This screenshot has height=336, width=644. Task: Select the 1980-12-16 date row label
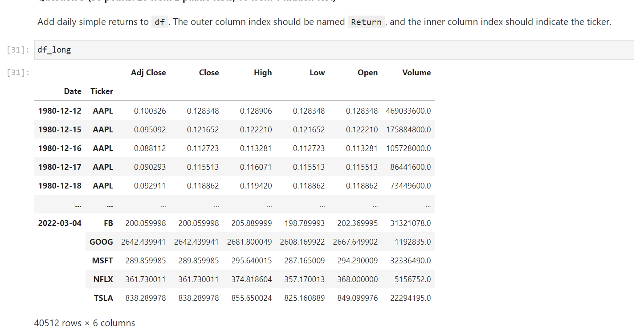pyautogui.click(x=60, y=148)
